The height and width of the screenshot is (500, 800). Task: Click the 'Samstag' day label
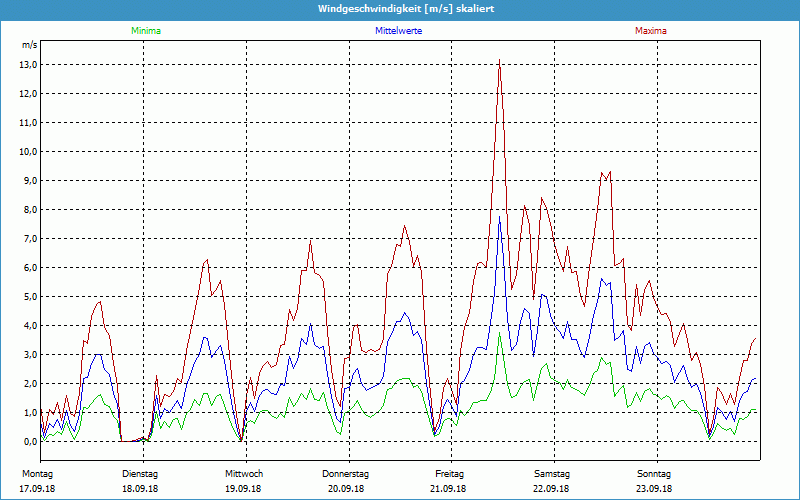pyautogui.click(x=552, y=474)
